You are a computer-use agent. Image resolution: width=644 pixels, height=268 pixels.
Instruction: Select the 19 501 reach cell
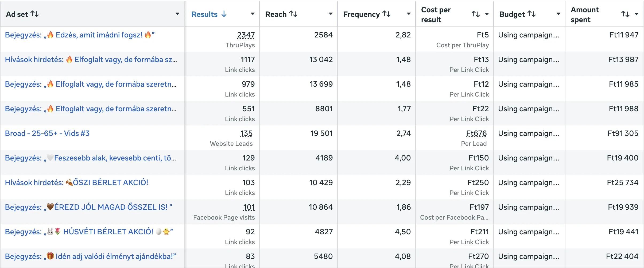click(321, 133)
